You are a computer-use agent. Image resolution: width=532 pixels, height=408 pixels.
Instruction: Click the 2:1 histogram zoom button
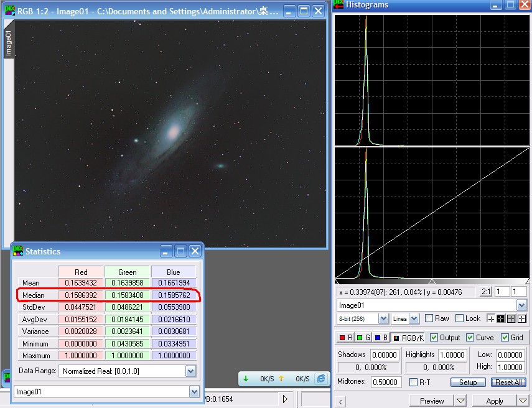pyautogui.click(x=486, y=292)
